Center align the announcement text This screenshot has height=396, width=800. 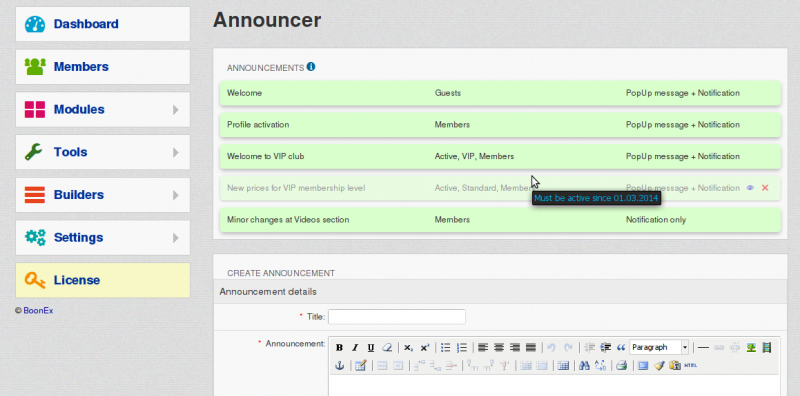pos(499,348)
